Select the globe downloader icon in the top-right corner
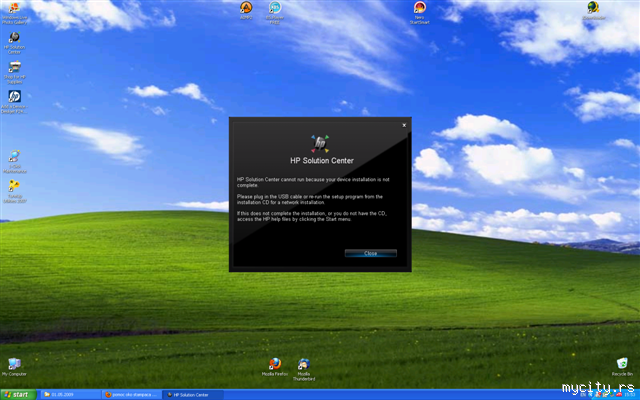Screen dimensions: 640x400 click(593, 10)
